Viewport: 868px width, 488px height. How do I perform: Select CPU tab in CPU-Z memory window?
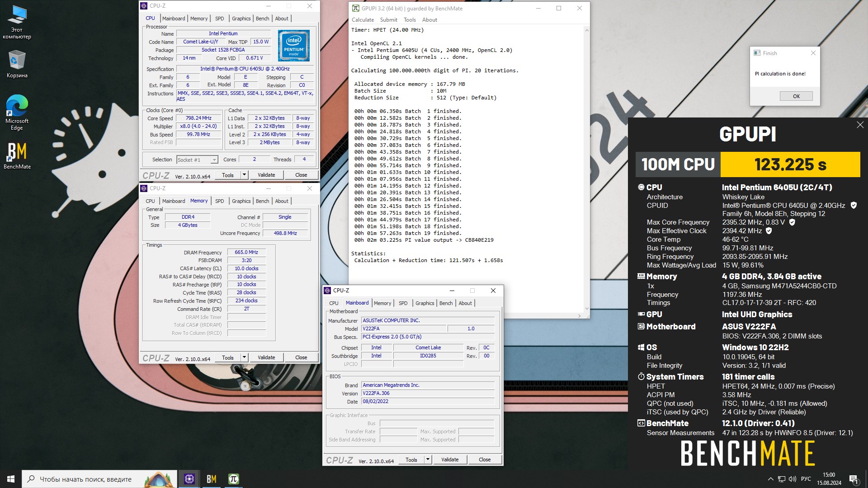pos(150,201)
